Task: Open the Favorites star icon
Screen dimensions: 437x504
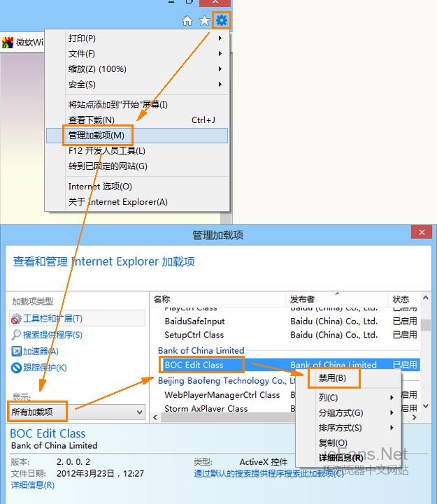Action: 204,21
